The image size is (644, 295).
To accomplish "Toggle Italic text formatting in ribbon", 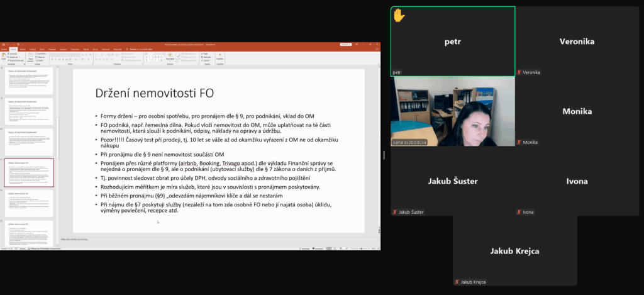I will click(56, 60).
